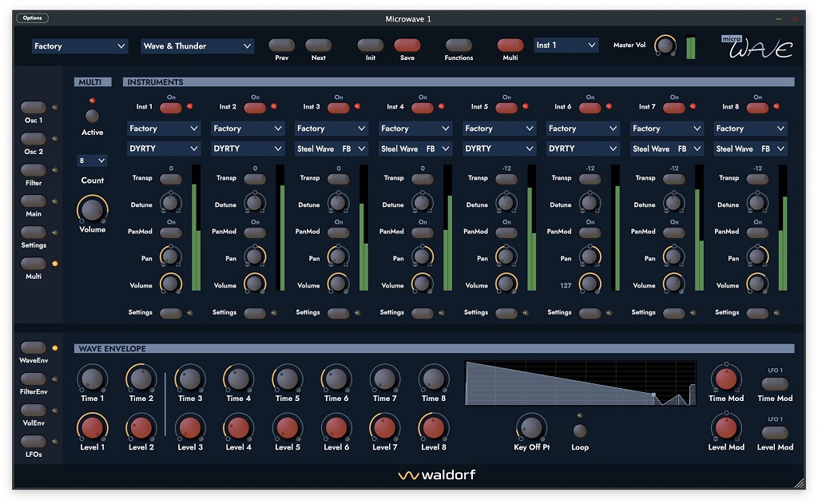
Task: Open the Factory bank dropdown at top
Action: pyautogui.click(x=80, y=46)
